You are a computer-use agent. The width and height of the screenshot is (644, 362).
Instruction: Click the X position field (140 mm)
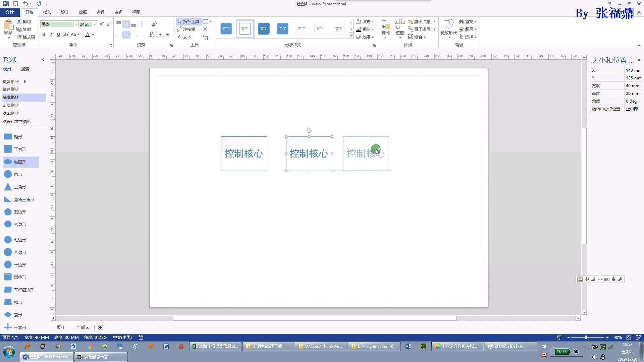pyautogui.click(x=633, y=70)
